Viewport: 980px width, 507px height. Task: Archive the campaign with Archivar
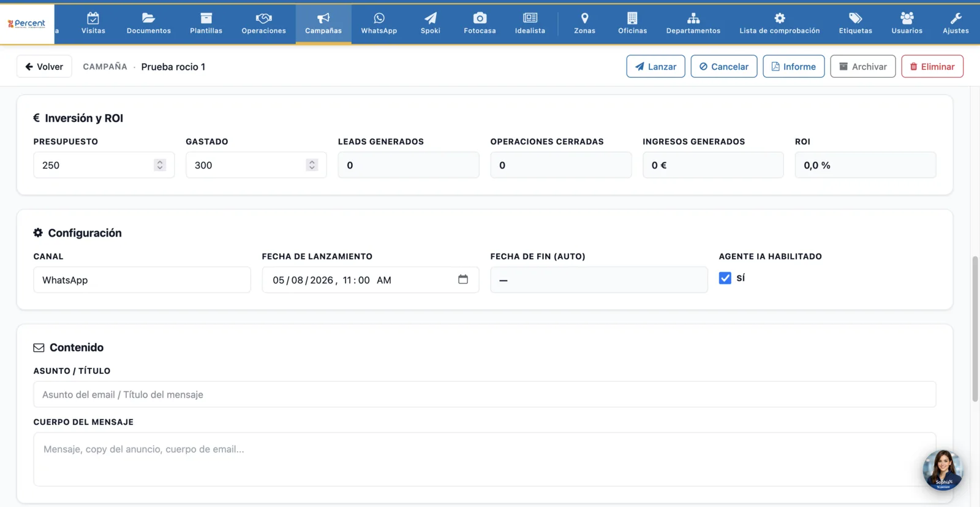pyautogui.click(x=862, y=66)
